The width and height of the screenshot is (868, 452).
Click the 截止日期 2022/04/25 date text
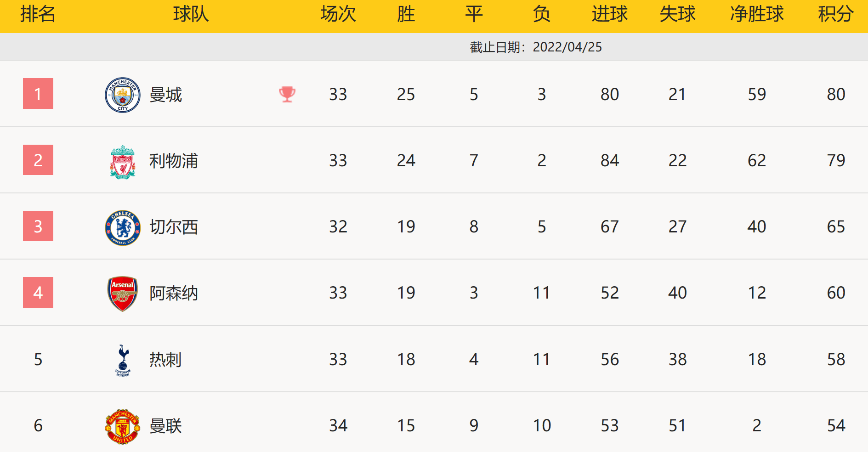point(536,47)
